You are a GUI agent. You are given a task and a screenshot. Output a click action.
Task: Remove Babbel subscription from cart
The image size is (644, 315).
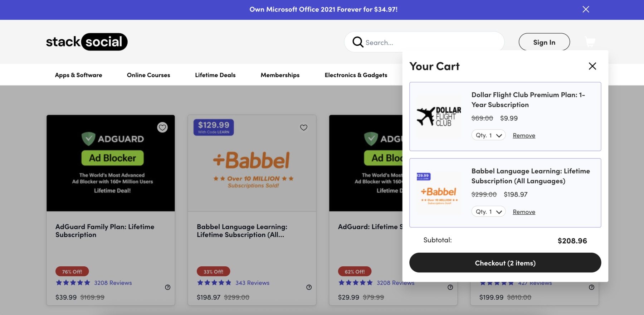(524, 212)
